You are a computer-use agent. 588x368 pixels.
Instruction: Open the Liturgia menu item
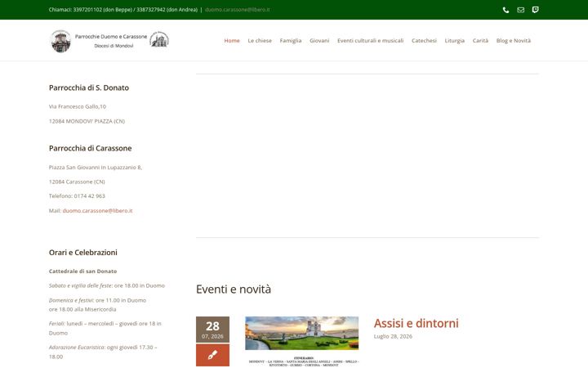click(455, 41)
